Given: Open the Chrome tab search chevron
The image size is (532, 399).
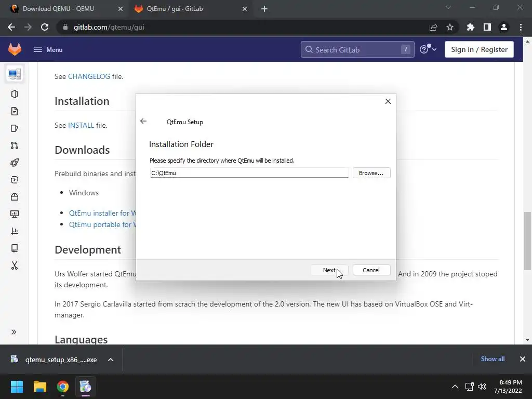Looking at the screenshot, I should click(448, 7).
